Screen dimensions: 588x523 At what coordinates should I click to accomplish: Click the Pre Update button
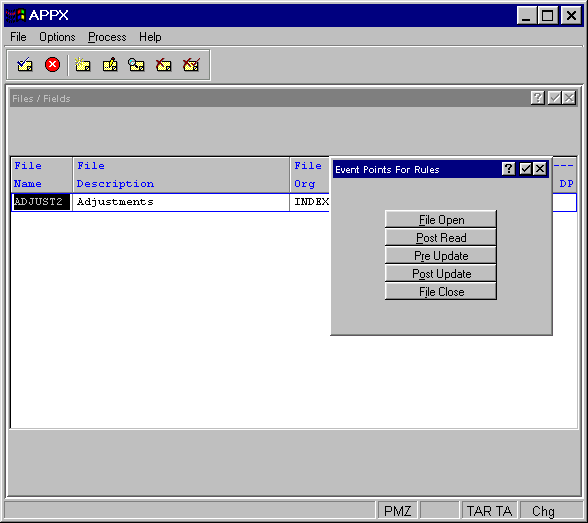click(x=441, y=255)
